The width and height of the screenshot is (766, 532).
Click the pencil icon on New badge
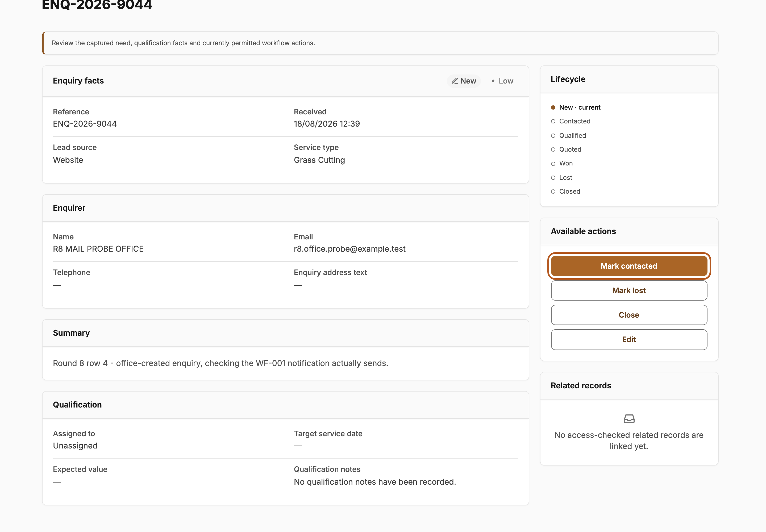(x=455, y=81)
